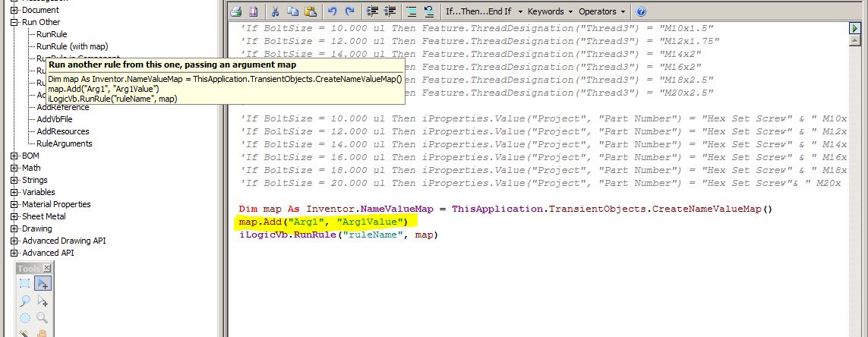The height and width of the screenshot is (337, 868).
Task: Pick the magic wand tool in Tools palette
Action: [25, 333]
